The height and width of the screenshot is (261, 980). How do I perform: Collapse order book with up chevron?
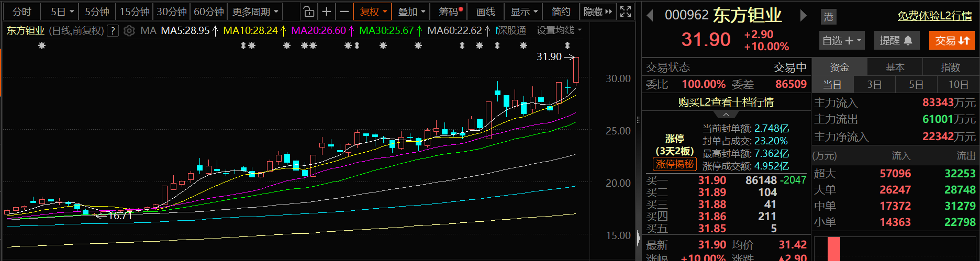726,115
